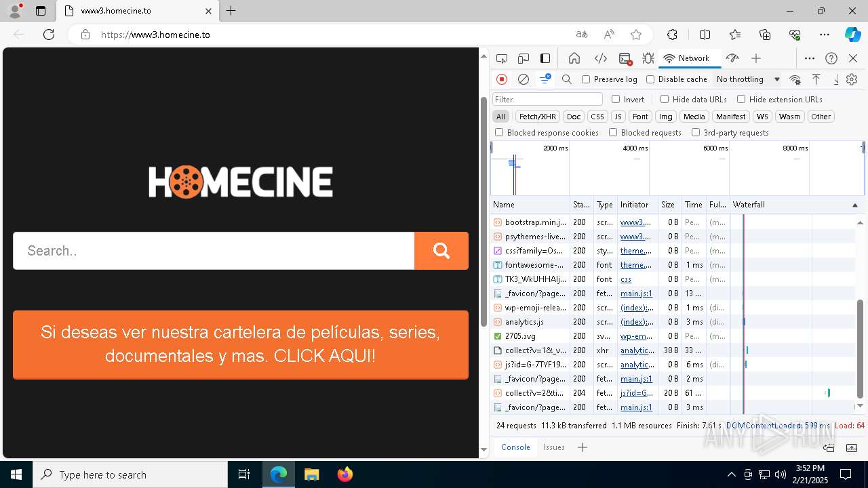Check Blocked requests checkbox
The height and width of the screenshot is (488, 868).
click(613, 133)
